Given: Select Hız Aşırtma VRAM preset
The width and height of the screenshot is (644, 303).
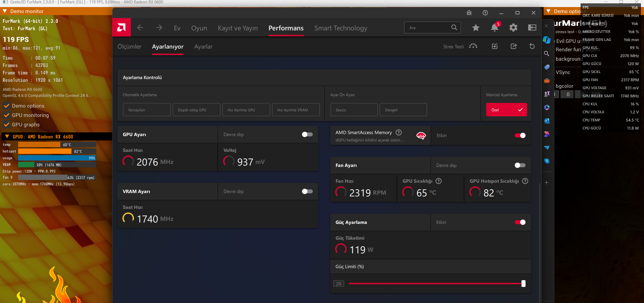Looking at the screenshot, I should click(296, 110).
